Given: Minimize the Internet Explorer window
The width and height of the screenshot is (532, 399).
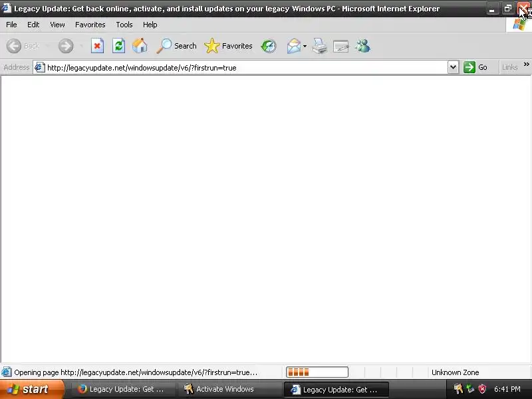Looking at the screenshot, I should pyautogui.click(x=491, y=9).
